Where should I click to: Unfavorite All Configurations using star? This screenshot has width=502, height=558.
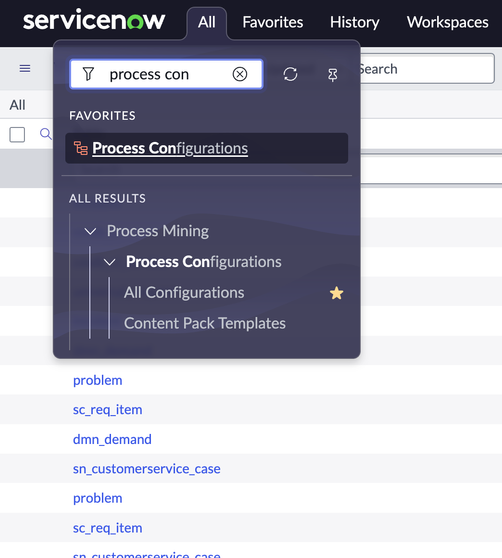click(336, 293)
